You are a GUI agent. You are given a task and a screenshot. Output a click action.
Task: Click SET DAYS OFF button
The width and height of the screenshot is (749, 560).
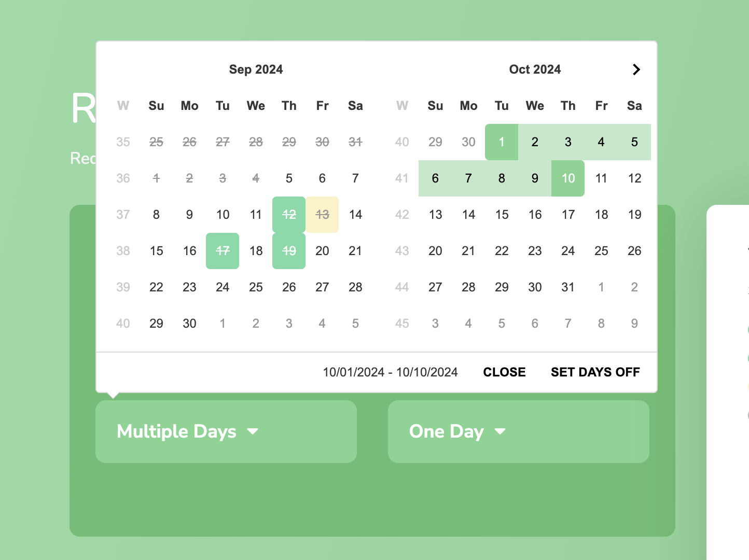pyautogui.click(x=595, y=372)
